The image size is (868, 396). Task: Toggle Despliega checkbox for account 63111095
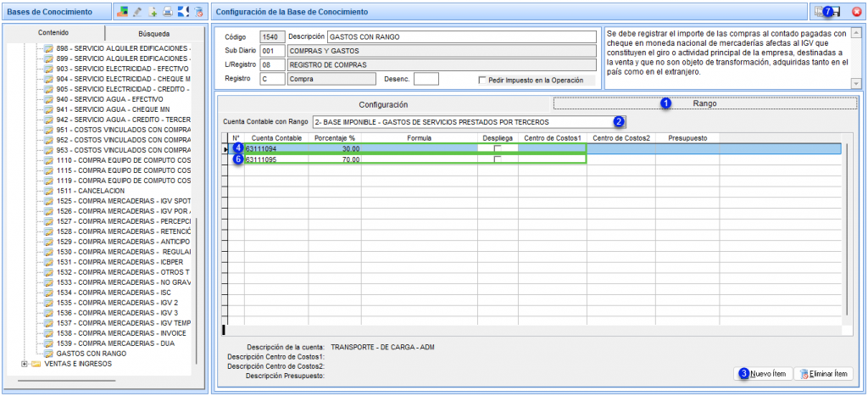pyautogui.click(x=498, y=159)
